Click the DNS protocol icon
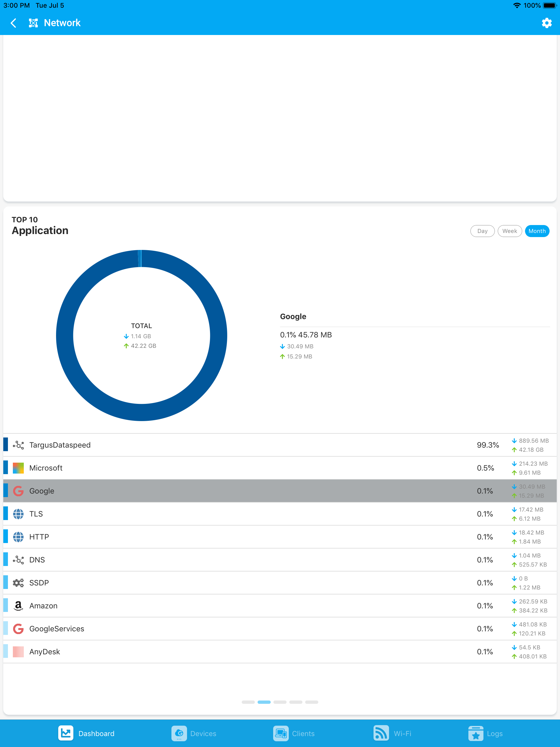Image resolution: width=560 pixels, height=747 pixels. click(x=18, y=560)
